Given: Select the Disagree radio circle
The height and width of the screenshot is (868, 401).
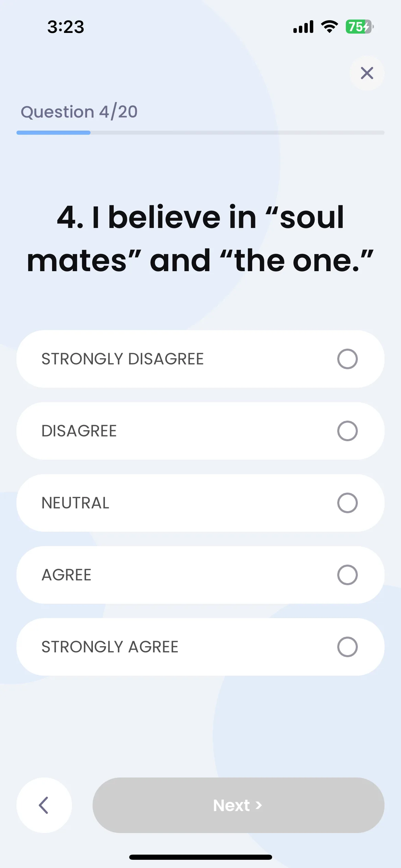Looking at the screenshot, I should [347, 431].
